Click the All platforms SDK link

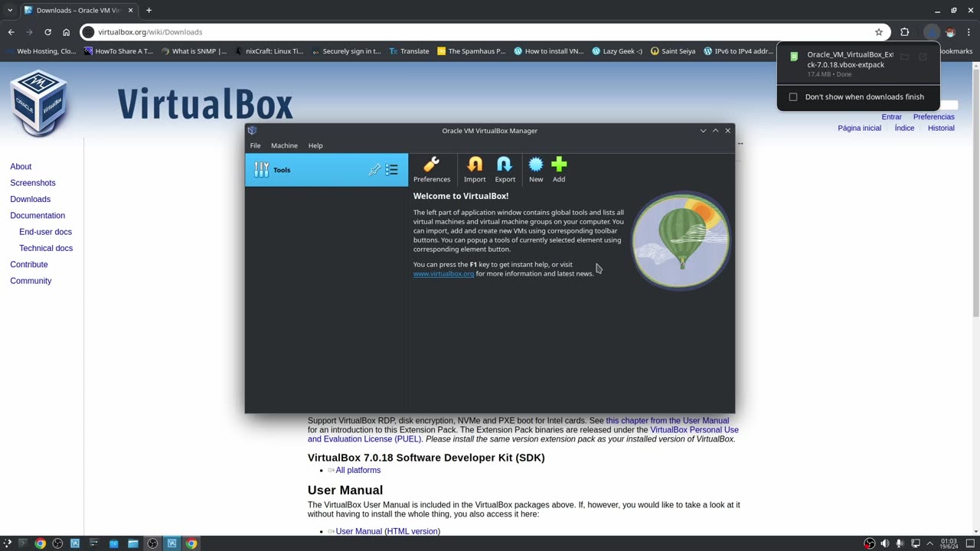358,470
